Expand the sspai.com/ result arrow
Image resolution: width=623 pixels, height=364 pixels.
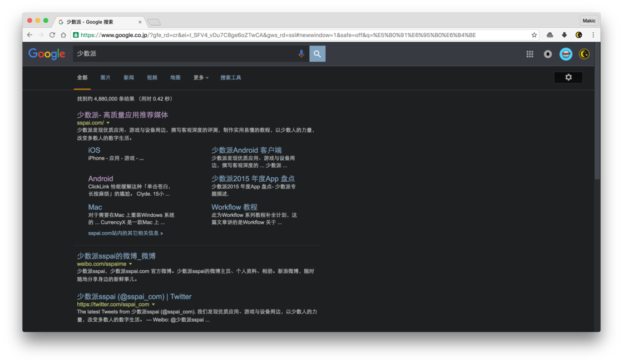pos(108,123)
